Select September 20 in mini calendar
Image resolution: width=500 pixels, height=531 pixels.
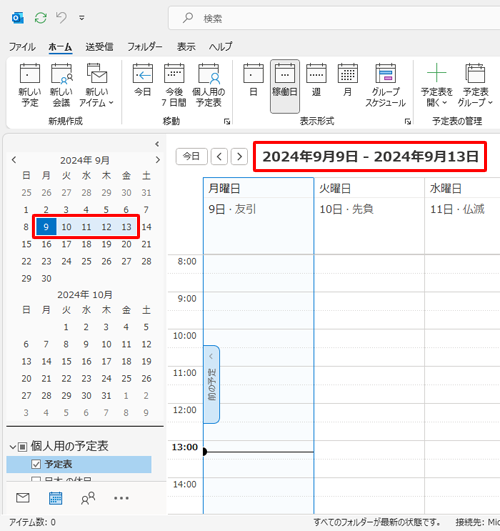tap(126, 244)
